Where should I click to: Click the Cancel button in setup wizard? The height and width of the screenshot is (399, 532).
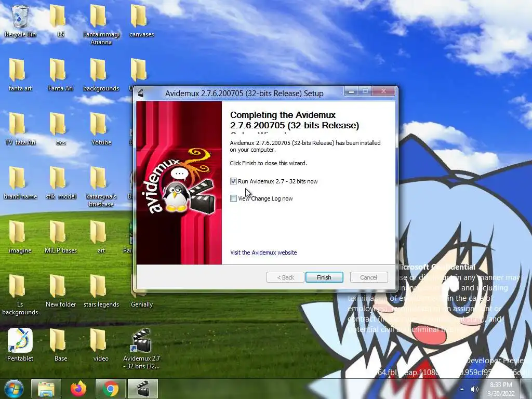click(x=368, y=277)
